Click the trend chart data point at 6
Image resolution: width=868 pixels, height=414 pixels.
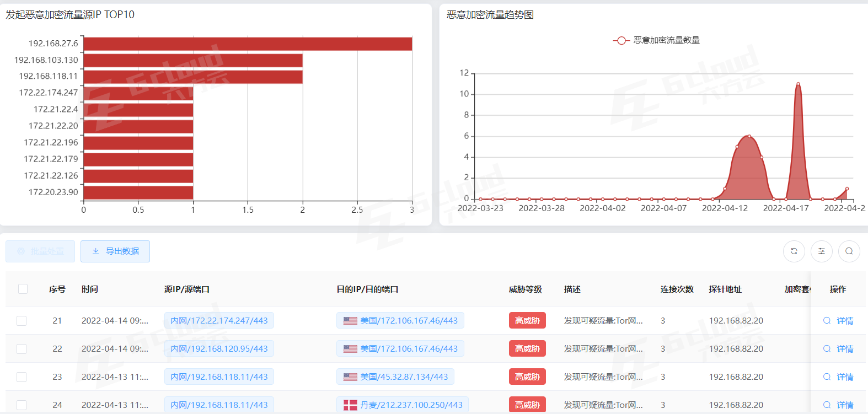coord(749,136)
